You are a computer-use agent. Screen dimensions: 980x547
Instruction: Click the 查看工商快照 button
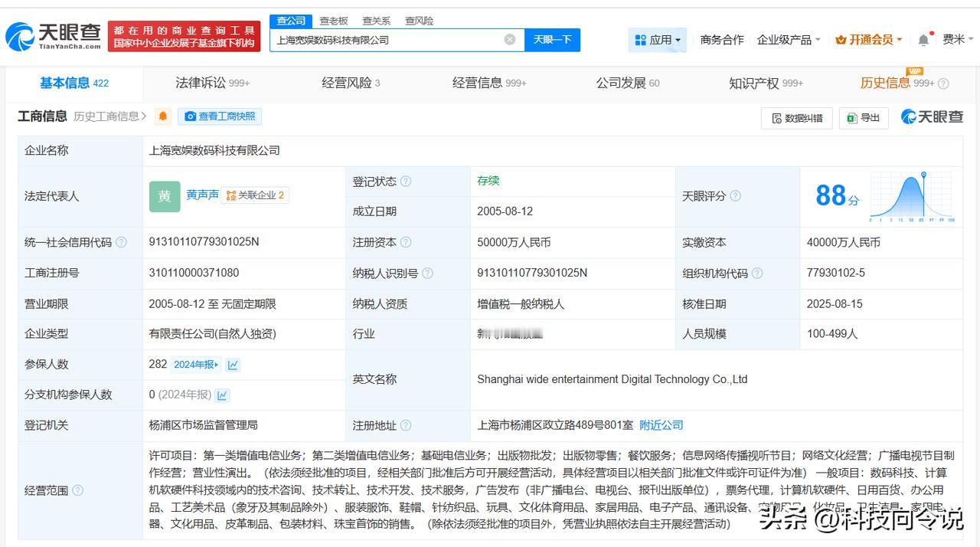[x=220, y=116]
